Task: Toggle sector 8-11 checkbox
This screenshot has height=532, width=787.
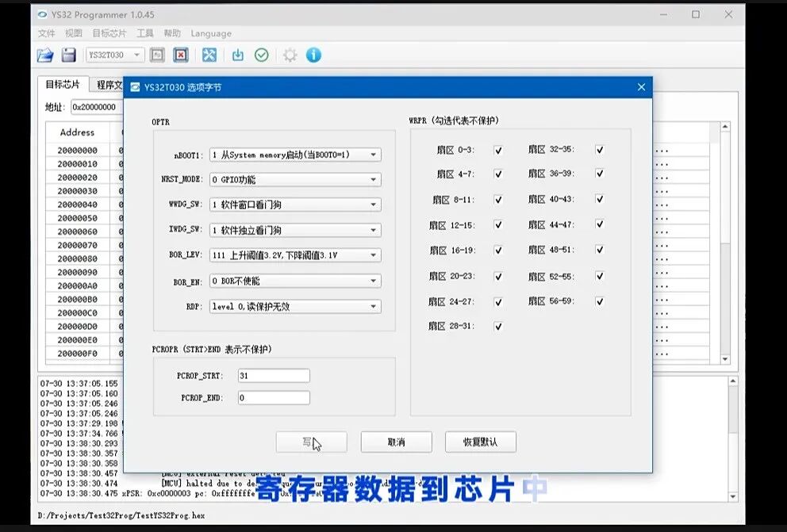Action: click(498, 200)
